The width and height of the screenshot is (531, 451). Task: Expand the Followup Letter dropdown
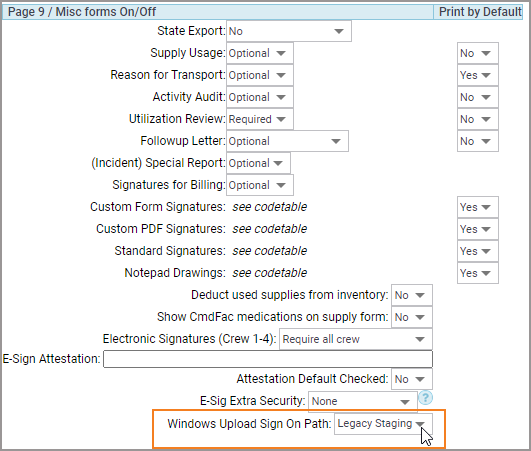point(287,141)
